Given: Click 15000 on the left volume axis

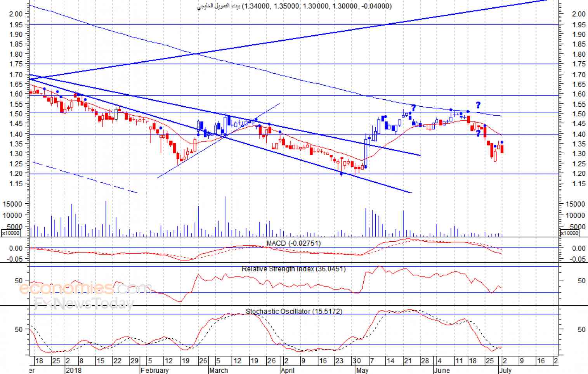Looking at the screenshot, I should point(13,204).
